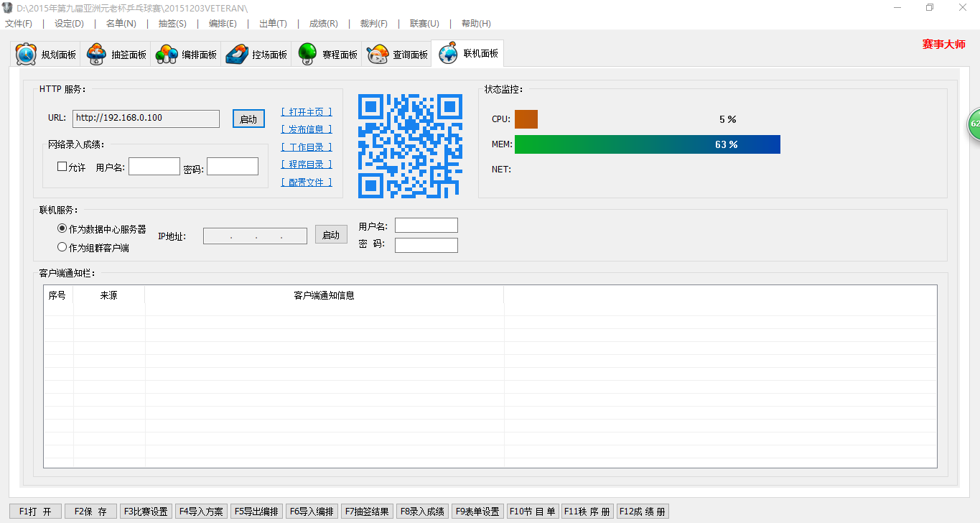Enable the 允许 network entry checkbox
Image resolution: width=980 pixels, height=523 pixels.
[62, 167]
